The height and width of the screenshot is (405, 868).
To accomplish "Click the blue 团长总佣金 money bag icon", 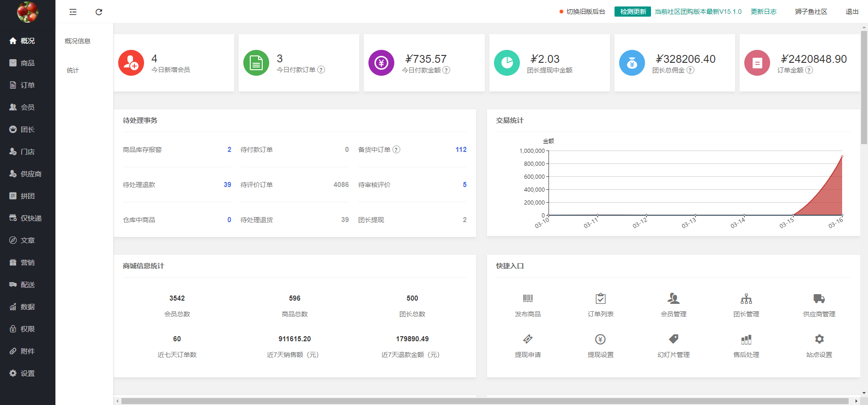I will pyautogui.click(x=632, y=63).
